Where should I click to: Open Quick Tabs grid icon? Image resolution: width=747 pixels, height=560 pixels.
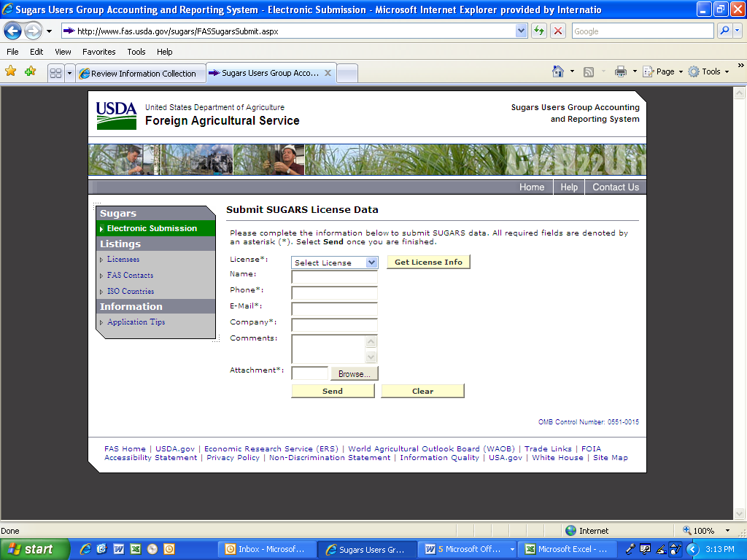tap(55, 74)
